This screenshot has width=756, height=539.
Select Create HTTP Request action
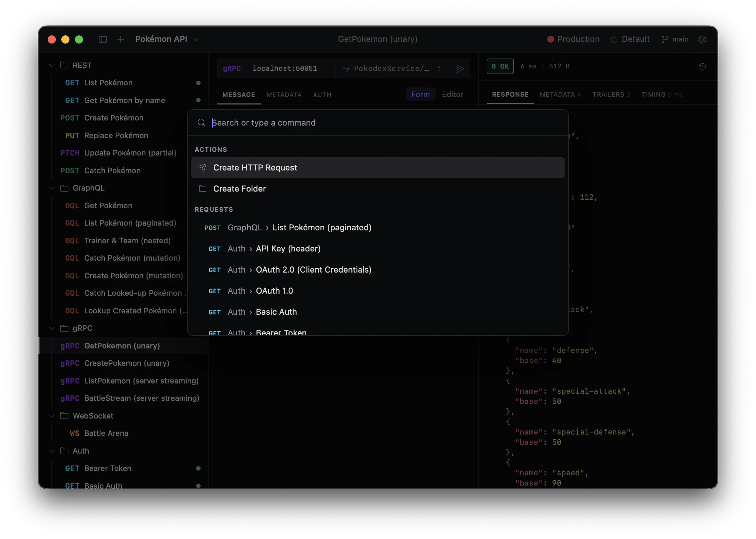coord(378,167)
